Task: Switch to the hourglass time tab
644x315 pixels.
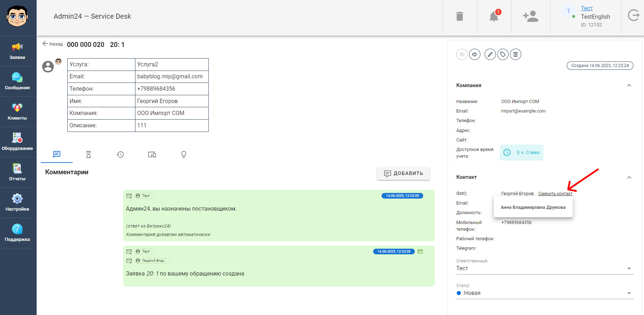Action: (x=89, y=155)
